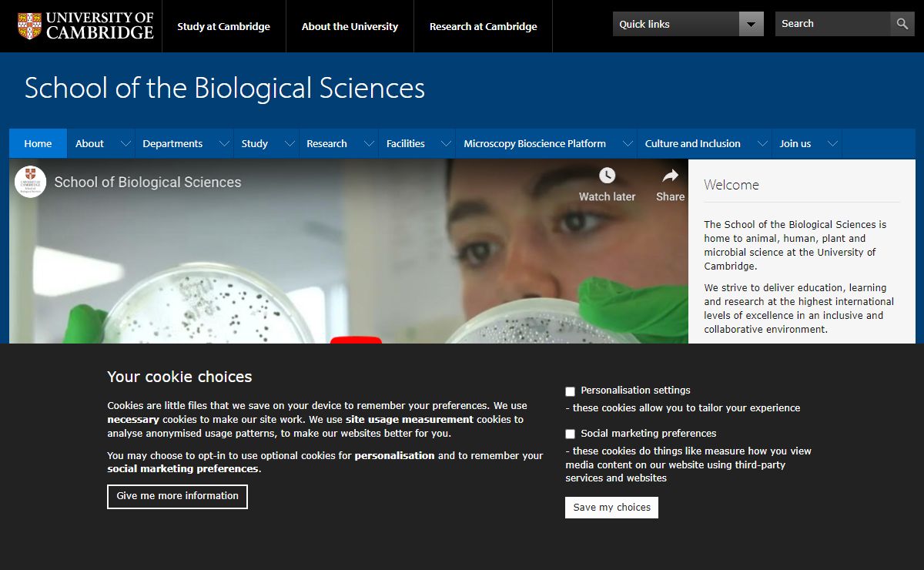Viewport: 924px width, 570px height.
Task: Expand the Departments menu chevron
Action: [x=224, y=143]
